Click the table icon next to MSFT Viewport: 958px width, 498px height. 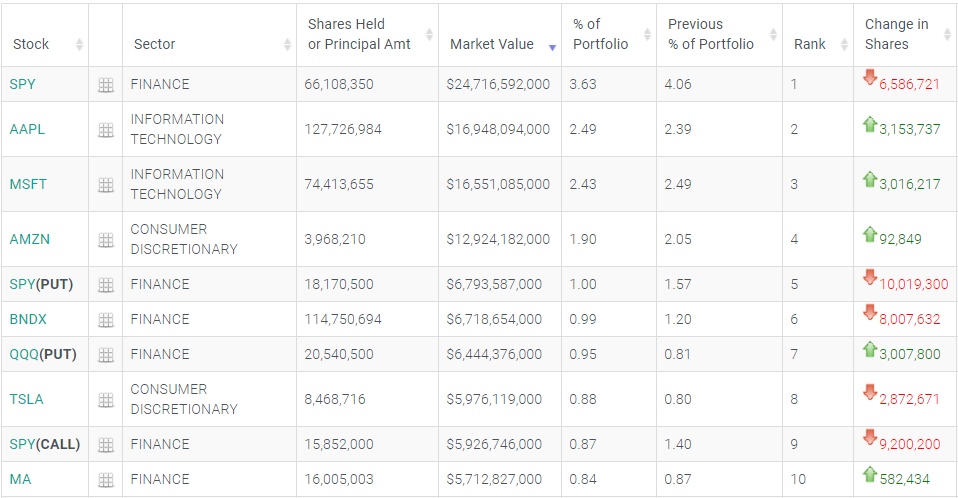tap(105, 185)
